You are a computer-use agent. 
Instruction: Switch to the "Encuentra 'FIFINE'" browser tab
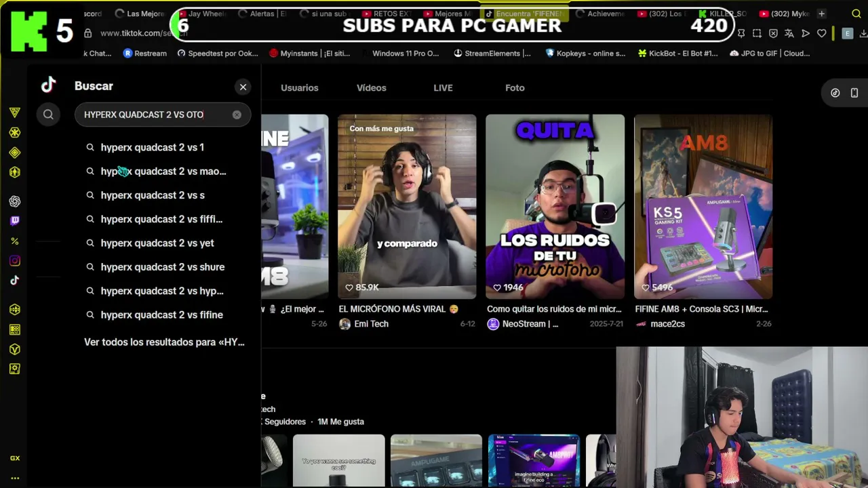click(524, 14)
